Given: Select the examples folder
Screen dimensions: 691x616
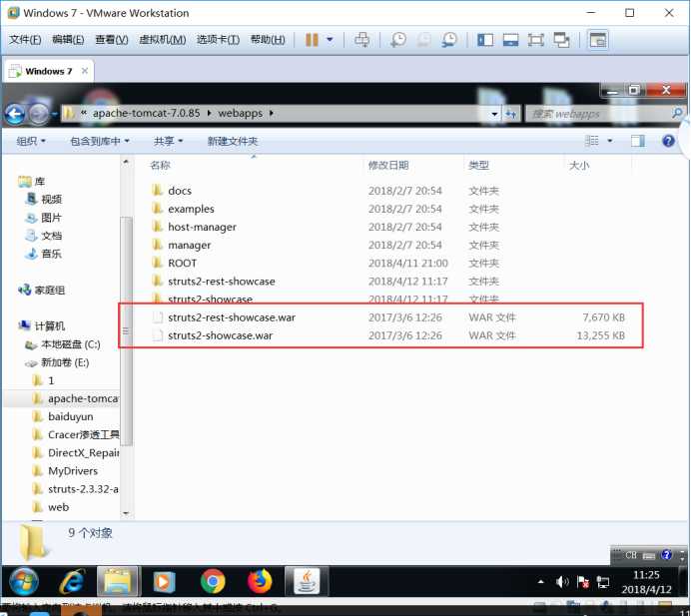Looking at the screenshot, I should (x=191, y=209).
